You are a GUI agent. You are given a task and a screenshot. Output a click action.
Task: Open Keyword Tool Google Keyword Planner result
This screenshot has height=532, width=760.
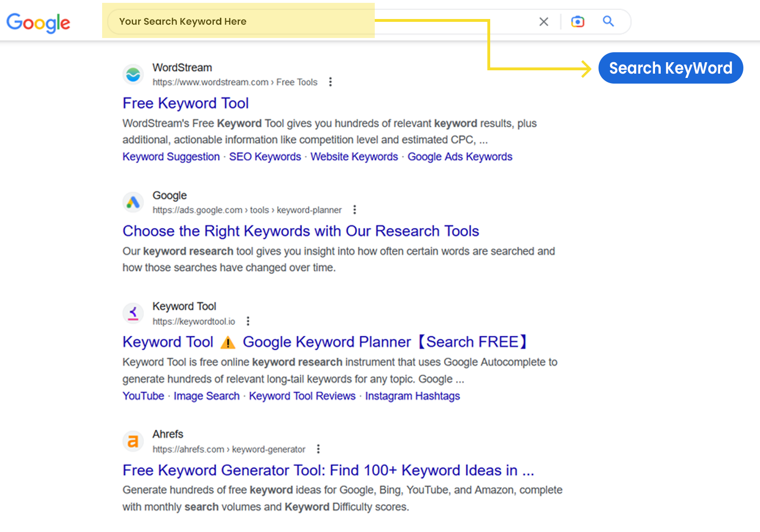click(x=325, y=342)
